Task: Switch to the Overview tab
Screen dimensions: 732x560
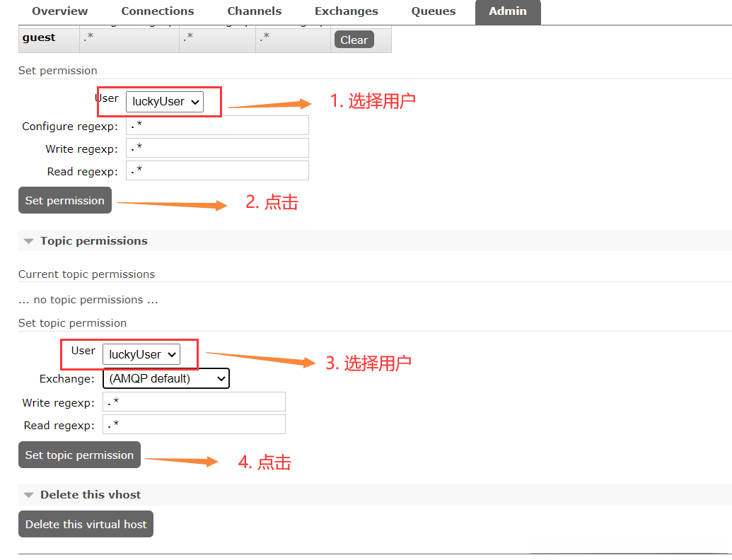Action: tap(59, 11)
